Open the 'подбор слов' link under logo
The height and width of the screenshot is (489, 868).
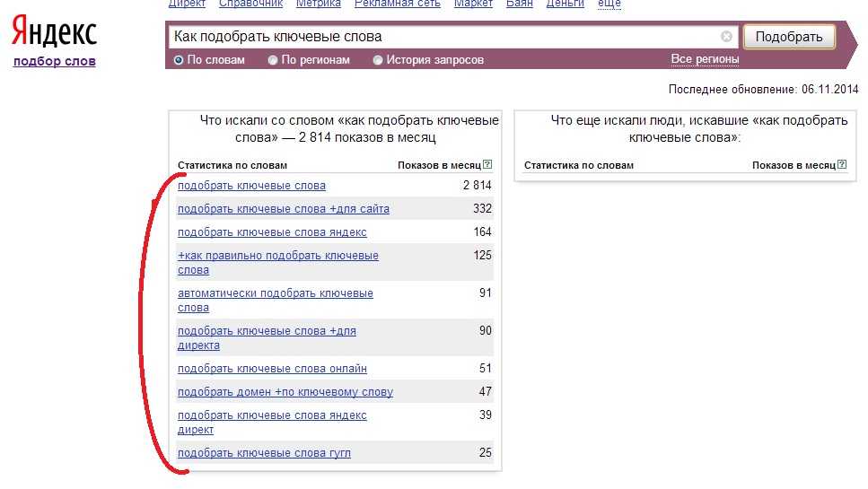tap(54, 61)
